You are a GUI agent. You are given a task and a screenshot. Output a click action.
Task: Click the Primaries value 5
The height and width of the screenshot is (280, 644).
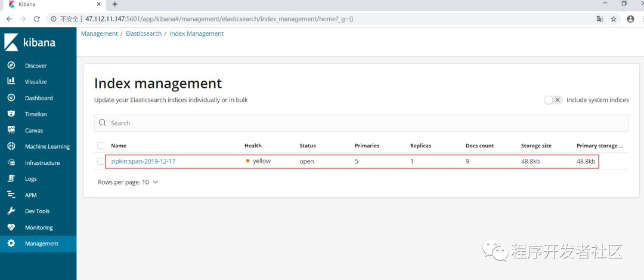[357, 161]
